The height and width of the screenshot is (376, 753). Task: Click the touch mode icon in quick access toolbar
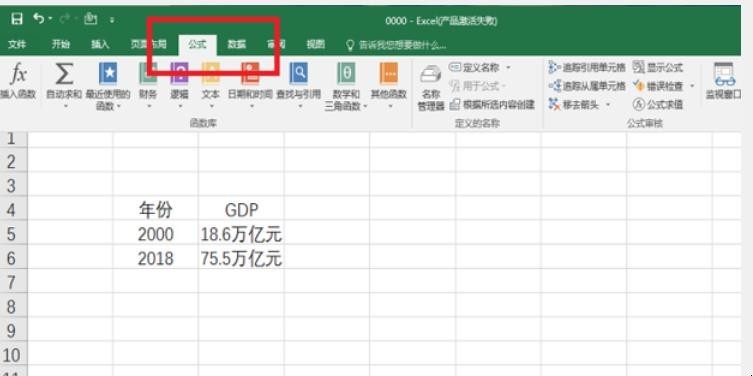coord(91,19)
